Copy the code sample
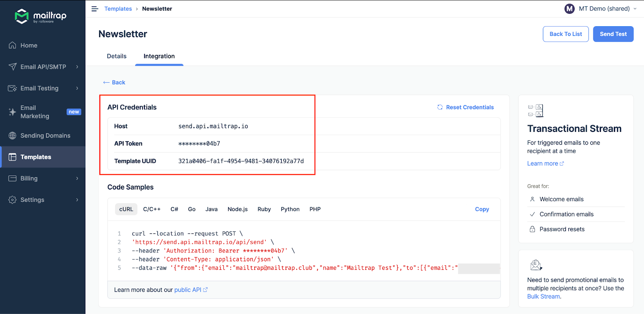Screen dimensions: 644x314 point(482,209)
